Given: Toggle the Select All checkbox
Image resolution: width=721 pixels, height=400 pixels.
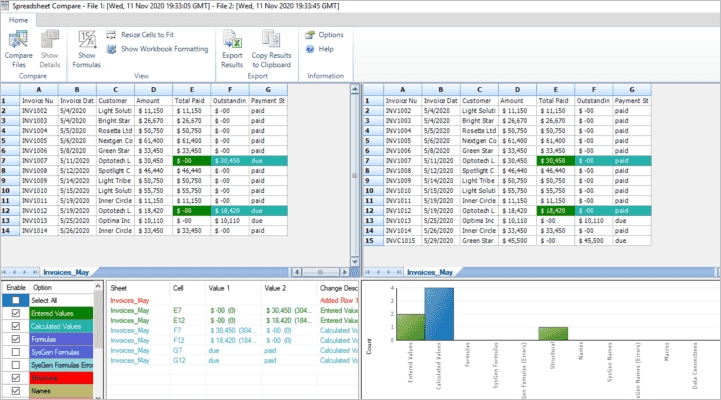Looking at the screenshot, I should [x=16, y=300].
